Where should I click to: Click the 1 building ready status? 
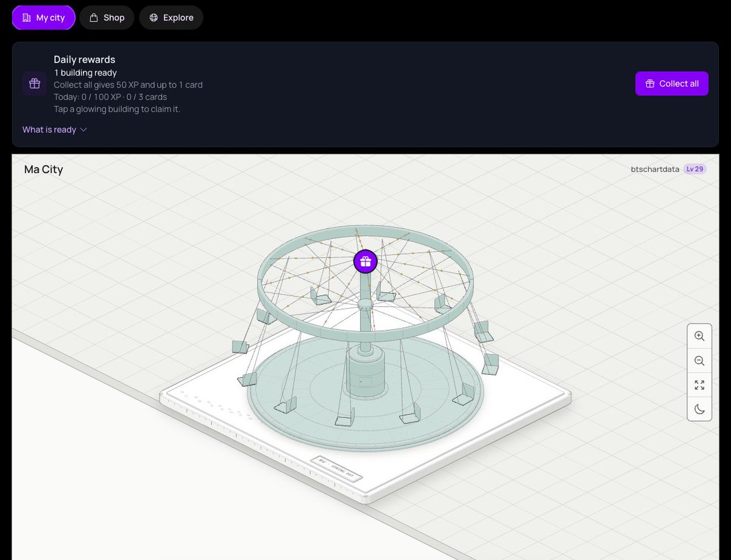[x=85, y=73]
